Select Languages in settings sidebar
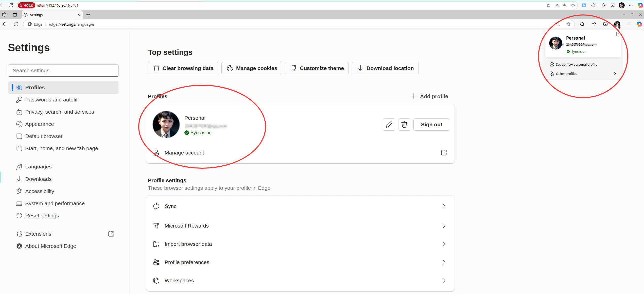 [x=38, y=167]
